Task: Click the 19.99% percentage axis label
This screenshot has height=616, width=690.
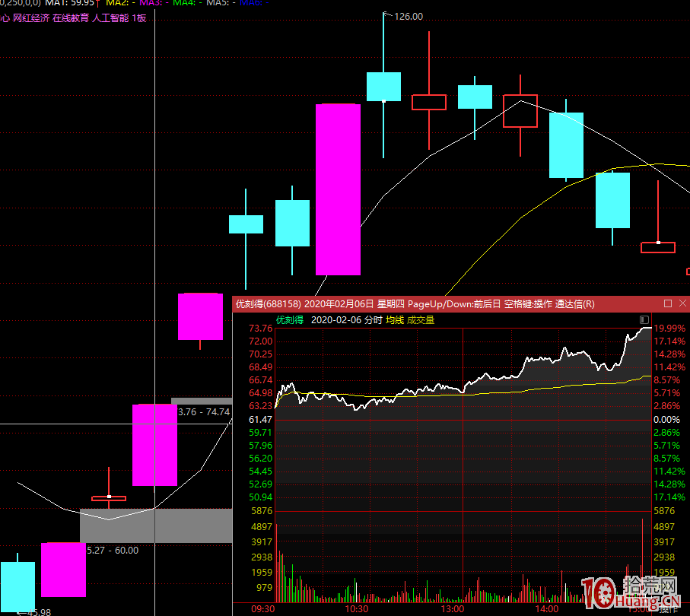Action: point(669,329)
